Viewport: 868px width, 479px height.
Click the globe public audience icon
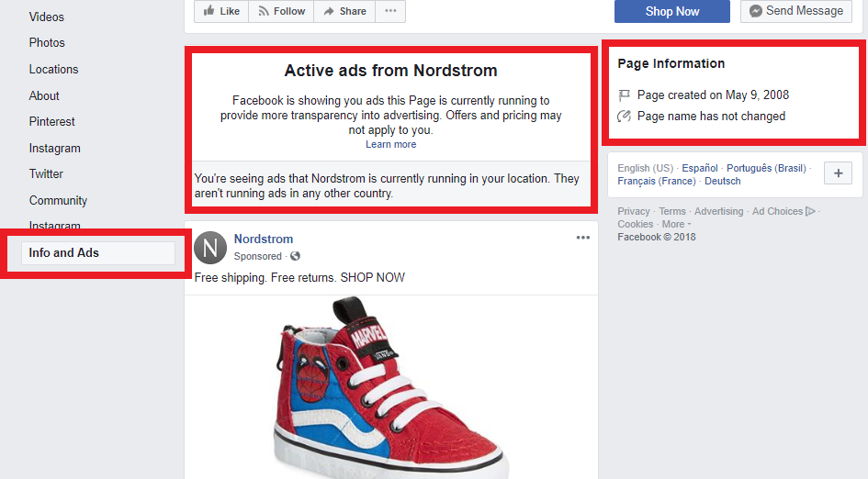[296, 256]
